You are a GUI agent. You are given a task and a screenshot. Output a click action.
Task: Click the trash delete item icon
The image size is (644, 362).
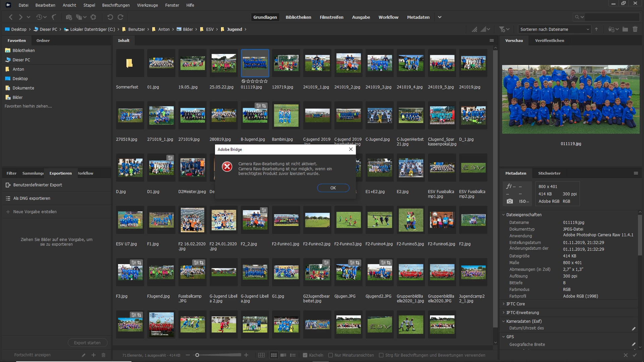point(635,29)
